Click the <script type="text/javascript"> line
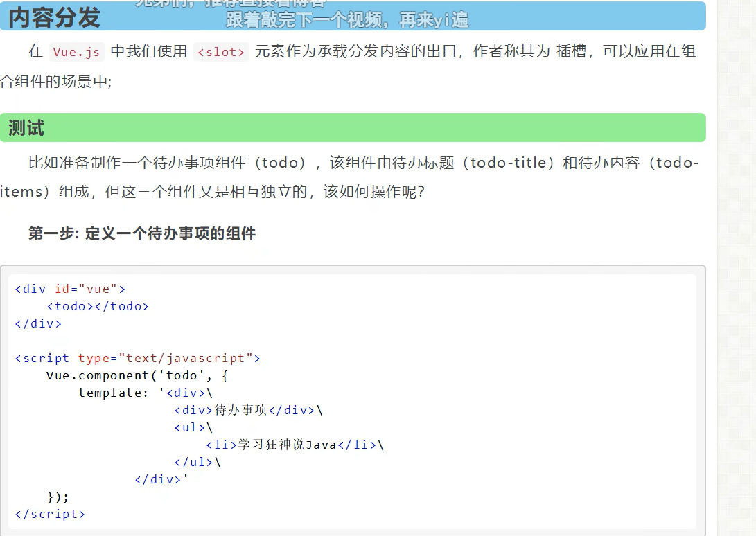 [x=137, y=358]
